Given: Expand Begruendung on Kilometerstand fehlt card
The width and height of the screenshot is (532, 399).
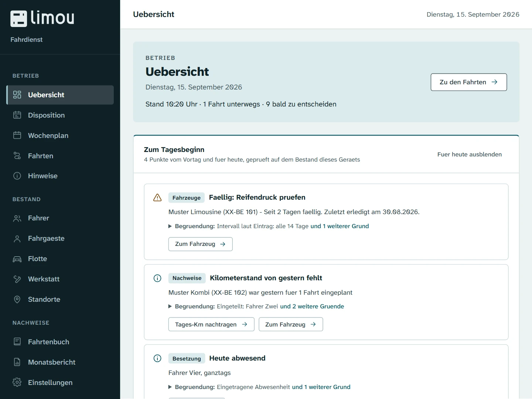Looking at the screenshot, I should [x=170, y=306].
